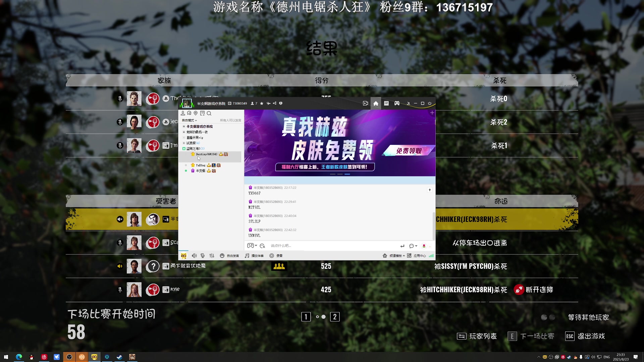Click the share icon next to channel ID 73080349
The width and height of the screenshot is (644, 362).
click(275, 103)
